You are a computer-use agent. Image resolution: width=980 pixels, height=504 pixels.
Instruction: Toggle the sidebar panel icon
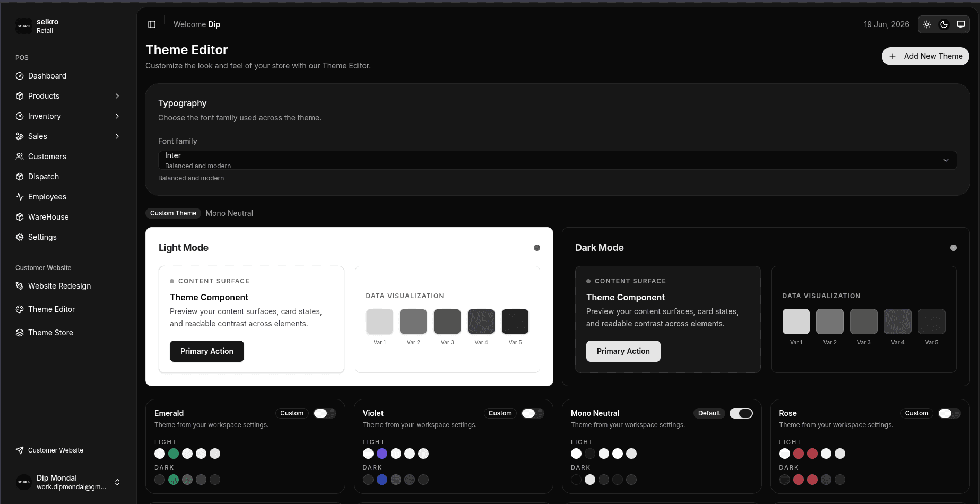(152, 24)
